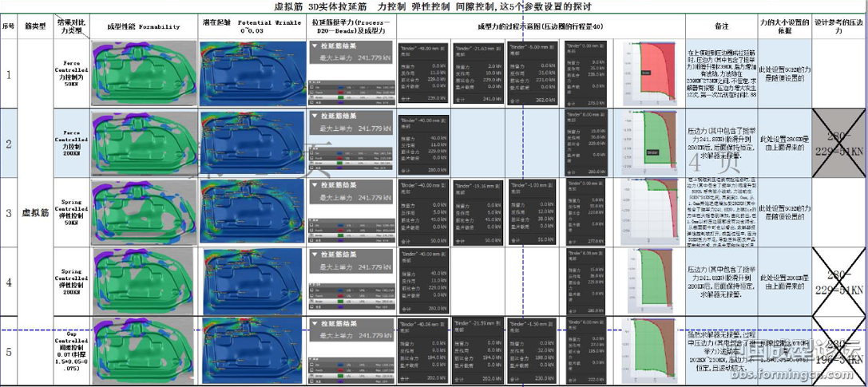Click the row number 4 cell
The image size is (868, 387).
point(9,281)
